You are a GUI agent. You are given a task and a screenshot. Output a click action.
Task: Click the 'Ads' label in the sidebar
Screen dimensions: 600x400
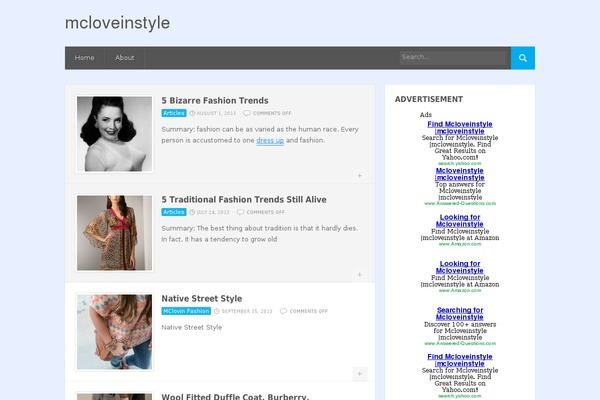[426, 115]
